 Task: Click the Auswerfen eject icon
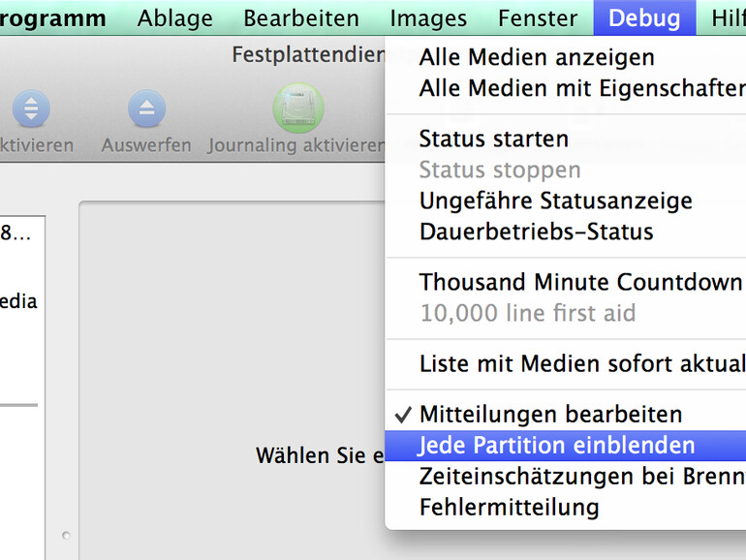146,109
